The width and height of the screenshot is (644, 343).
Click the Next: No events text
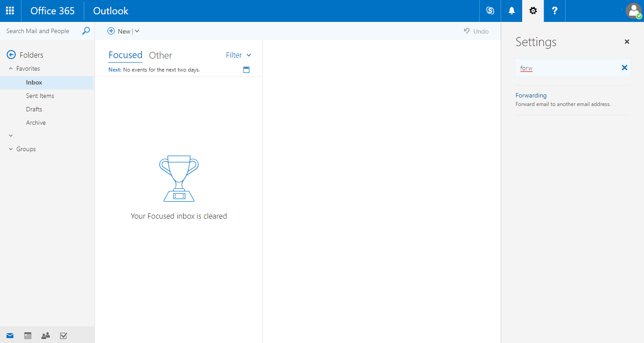tap(154, 70)
